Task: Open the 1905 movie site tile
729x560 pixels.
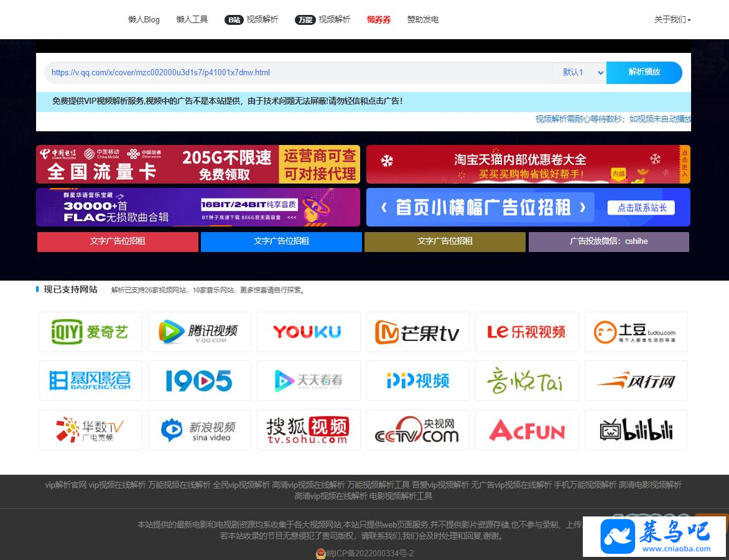Action: pos(200,380)
